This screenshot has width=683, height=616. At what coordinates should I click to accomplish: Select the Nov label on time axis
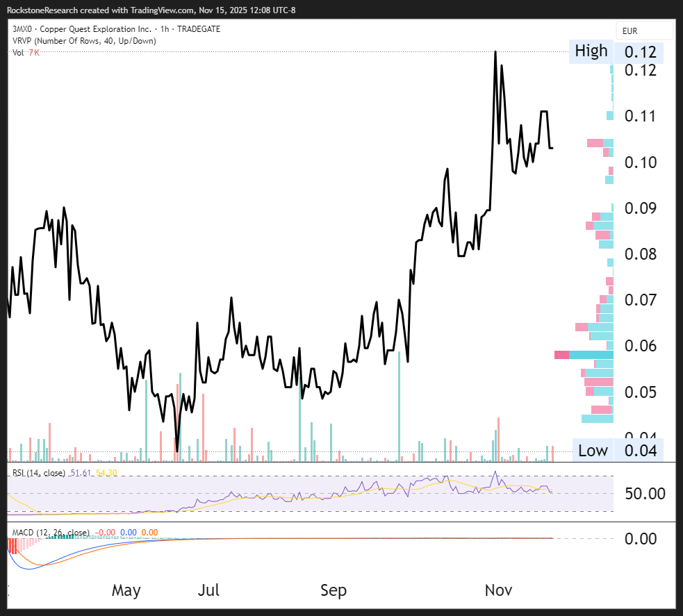point(498,590)
